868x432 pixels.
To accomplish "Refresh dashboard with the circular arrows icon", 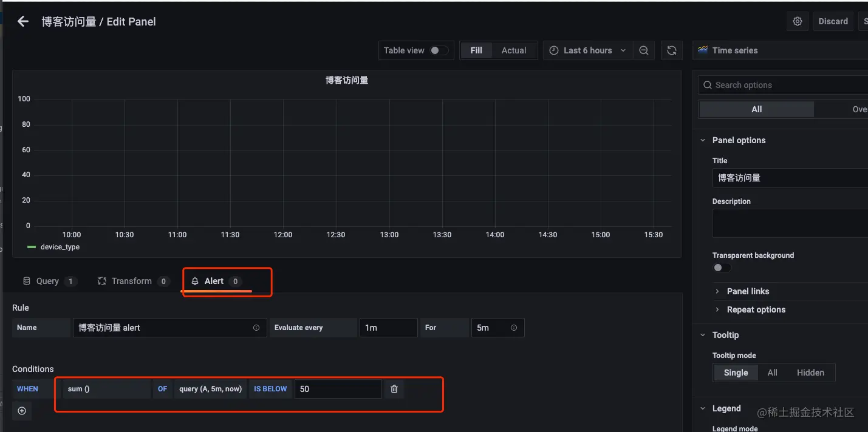I will pos(672,50).
